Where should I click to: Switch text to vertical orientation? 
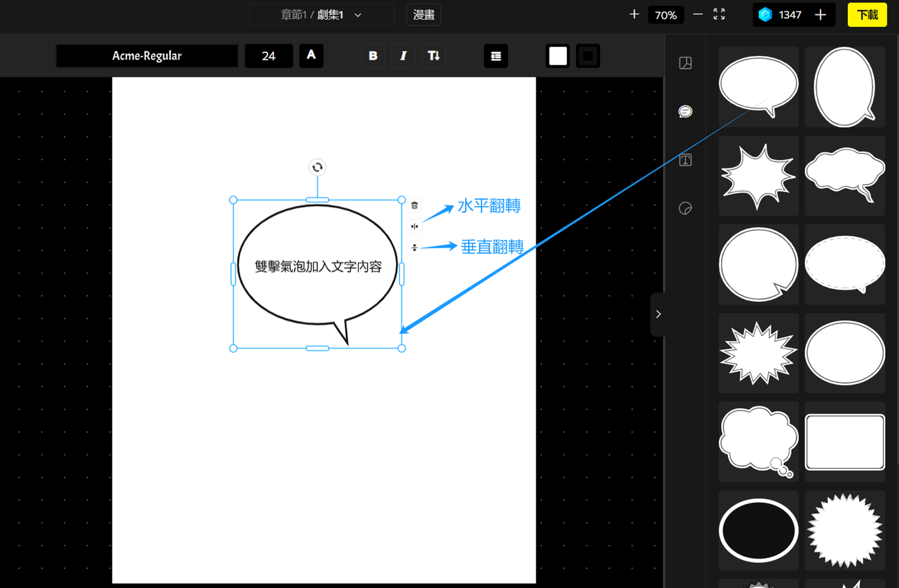pos(434,56)
